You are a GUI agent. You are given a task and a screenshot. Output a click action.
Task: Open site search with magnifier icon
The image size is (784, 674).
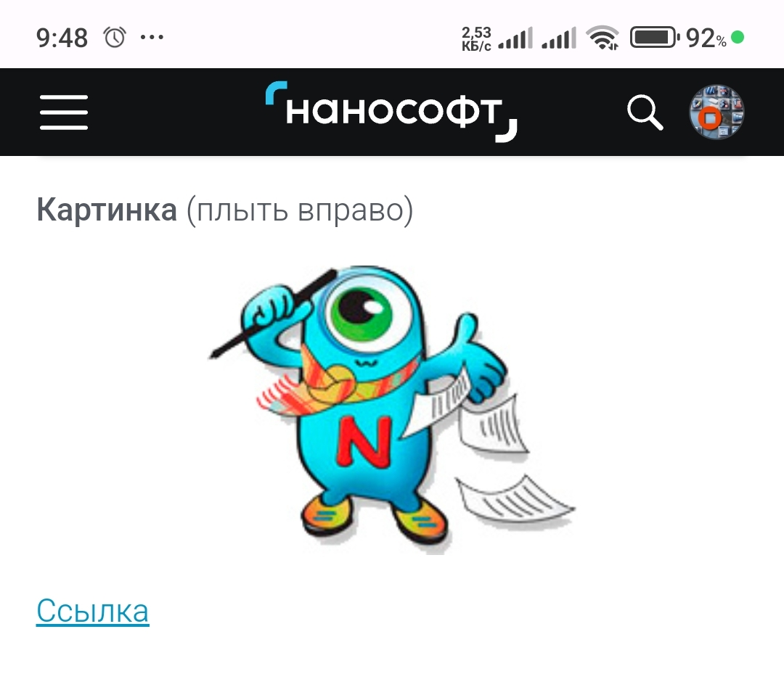coord(645,112)
